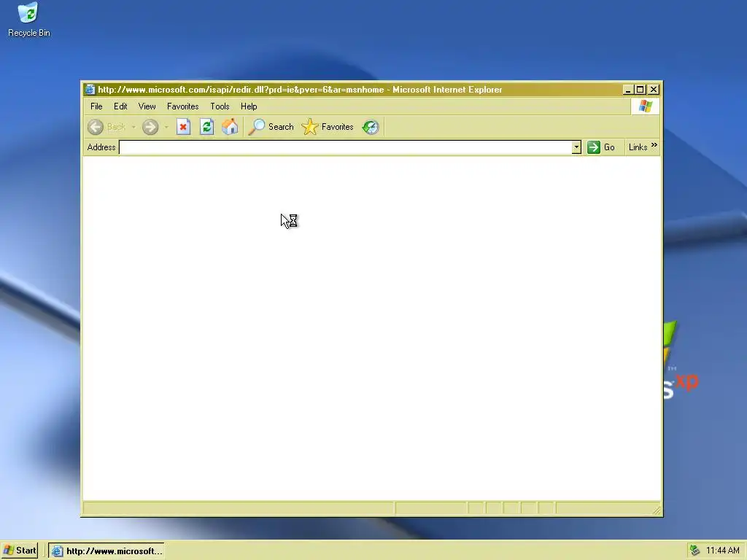Screen dimensions: 747x560
Task: Open the Favorites menu in menu bar
Action: point(182,106)
